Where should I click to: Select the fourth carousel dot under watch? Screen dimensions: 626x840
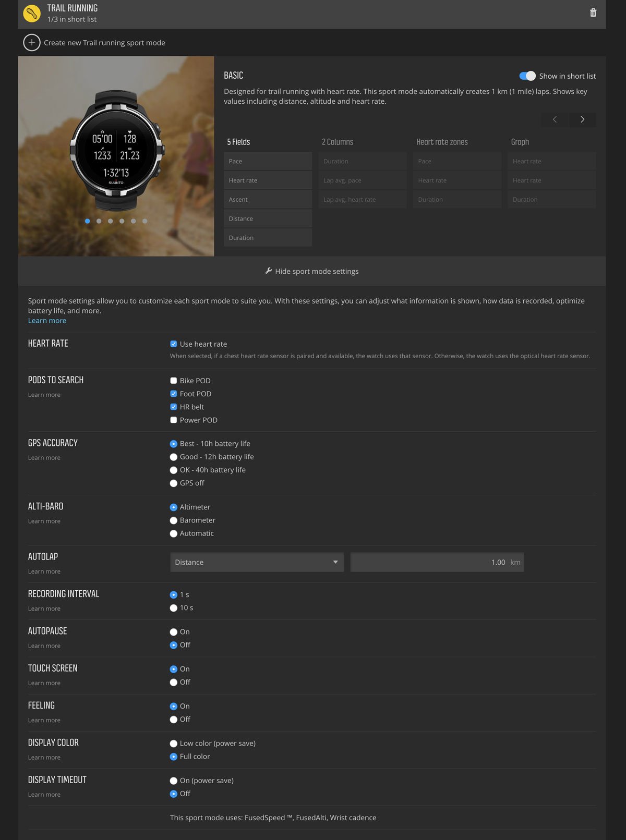(122, 221)
